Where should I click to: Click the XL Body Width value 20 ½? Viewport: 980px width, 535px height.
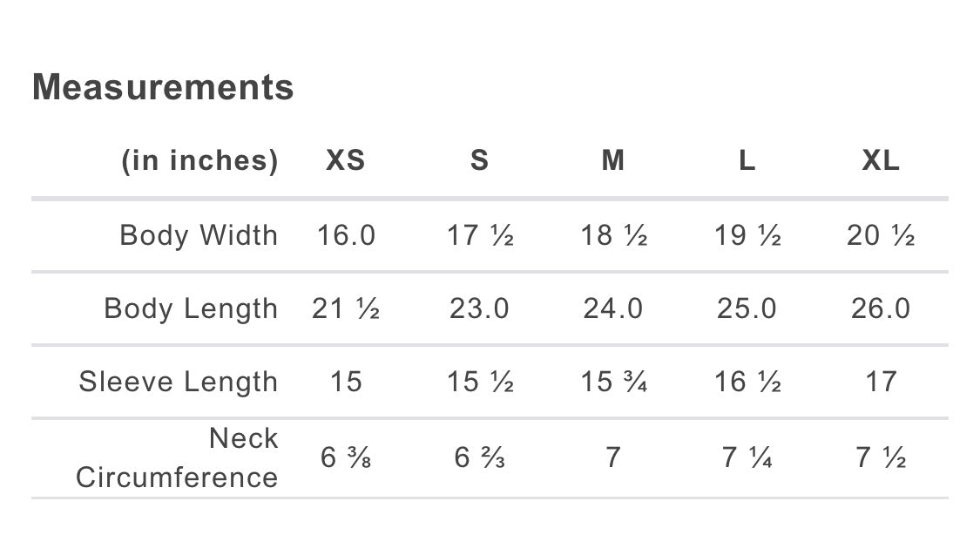880,235
